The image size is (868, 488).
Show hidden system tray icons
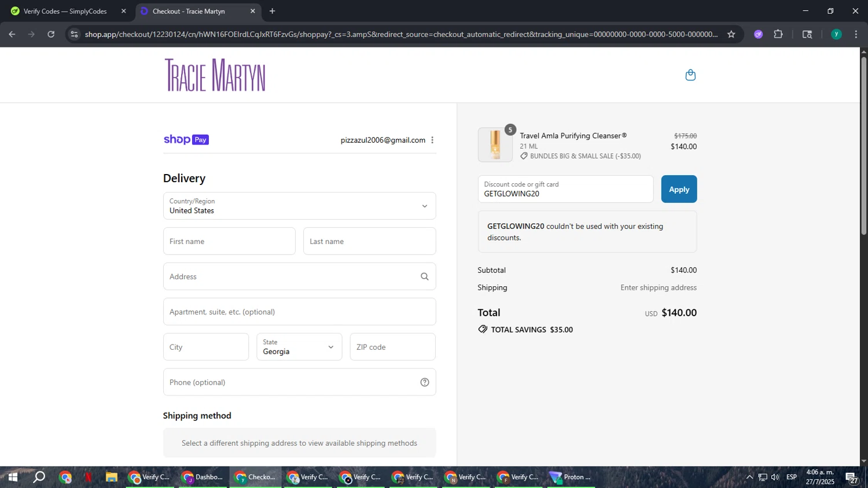coord(749,477)
